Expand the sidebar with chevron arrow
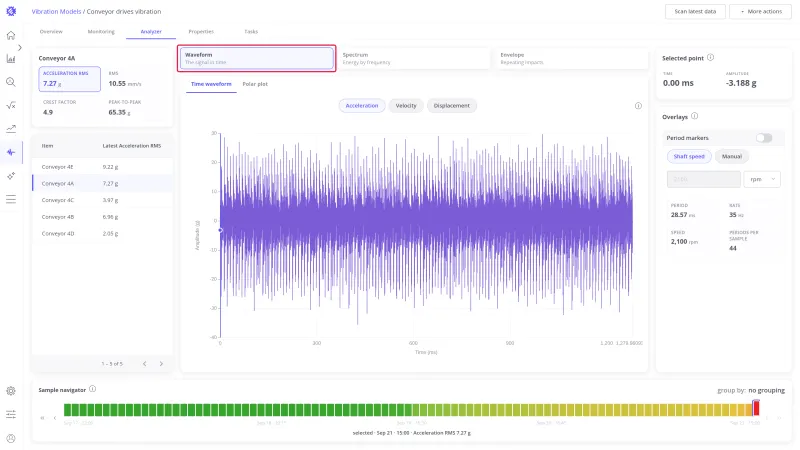Image resolution: width=800 pixels, height=450 pixels. click(x=19, y=47)
